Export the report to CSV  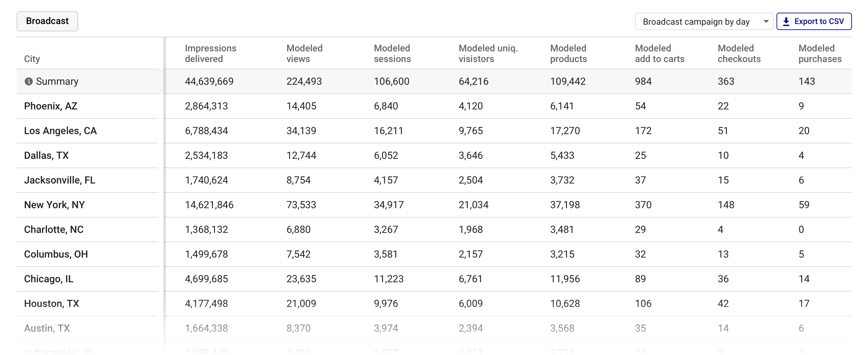(x=814, y=21)
